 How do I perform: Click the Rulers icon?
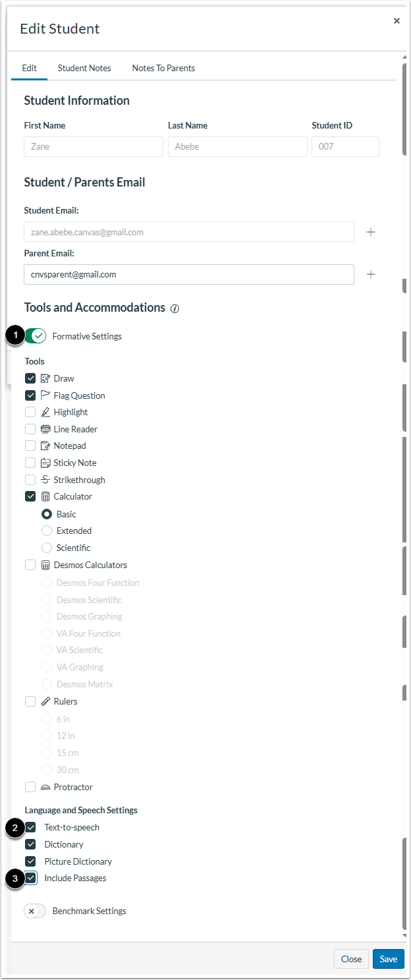(45, 701)
